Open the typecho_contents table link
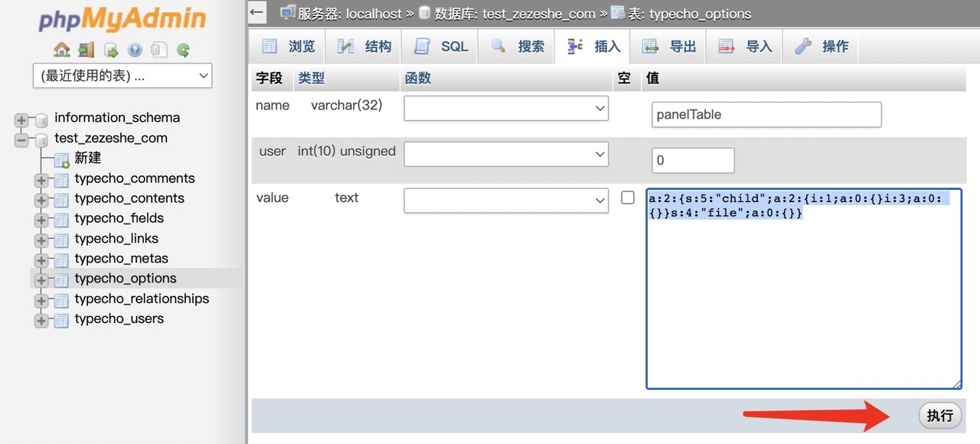 click(129, 198)
